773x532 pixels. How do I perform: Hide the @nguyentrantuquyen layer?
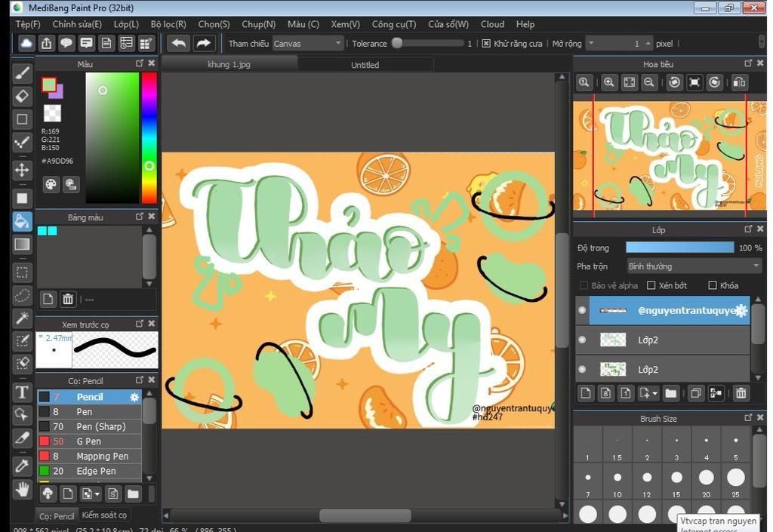[582, 310]
